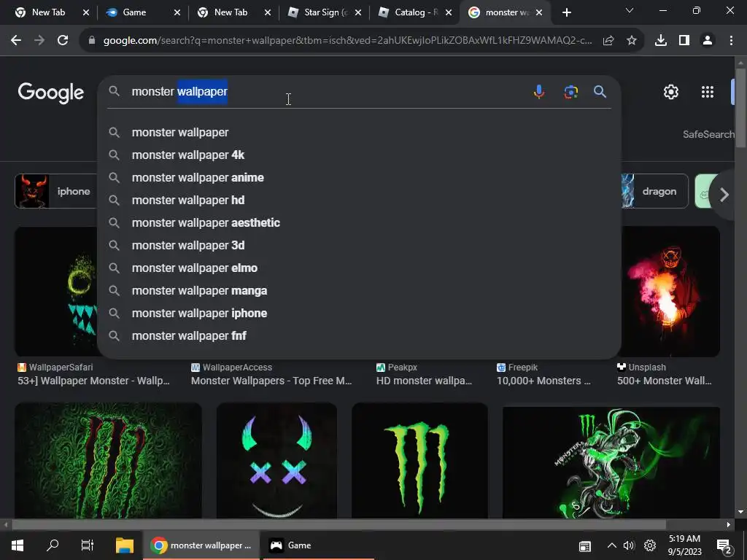Select suggestion 'monster wallpaper 3d'
This screenshot has width=747, height=560.
tap(359, 246)
